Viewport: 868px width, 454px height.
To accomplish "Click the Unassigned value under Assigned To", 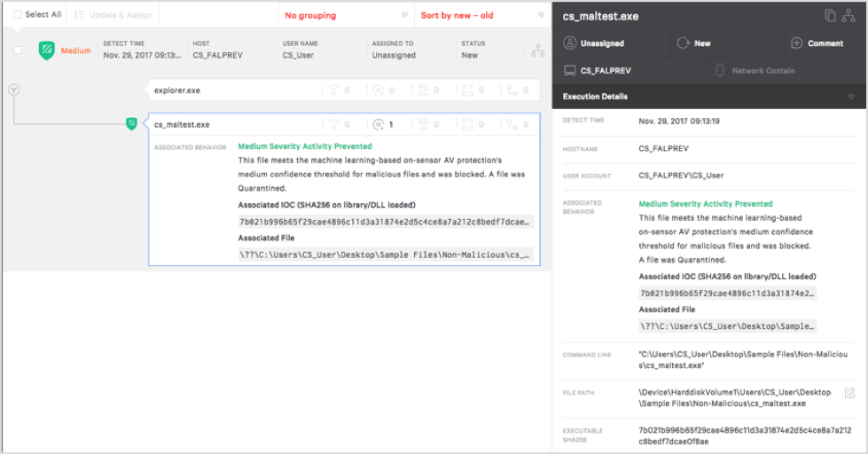I will [394, 55].
